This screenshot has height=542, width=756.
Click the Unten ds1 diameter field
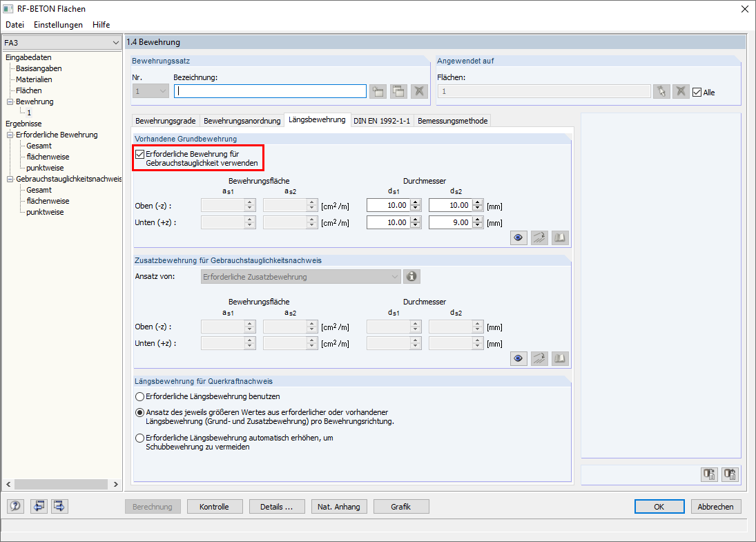[389, 222]
